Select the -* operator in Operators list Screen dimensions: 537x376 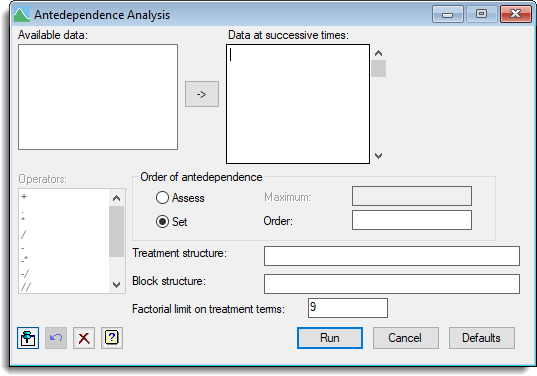pos(24,260)
